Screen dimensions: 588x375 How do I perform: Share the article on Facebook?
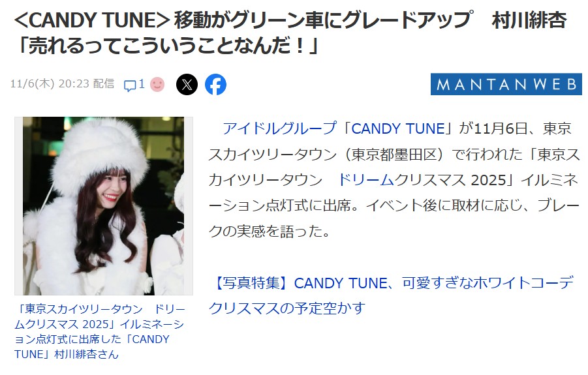(x=215, y=84)
